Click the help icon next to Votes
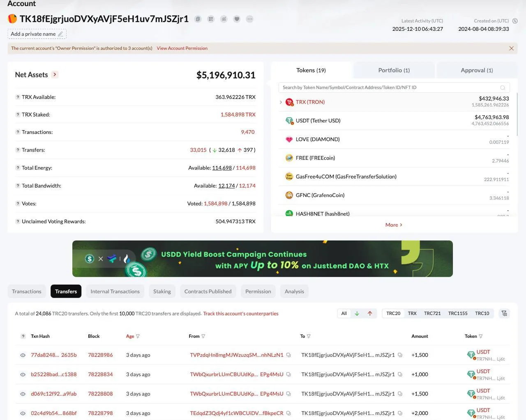The width and height of the screenshot is (526, 420). point(18,204)
